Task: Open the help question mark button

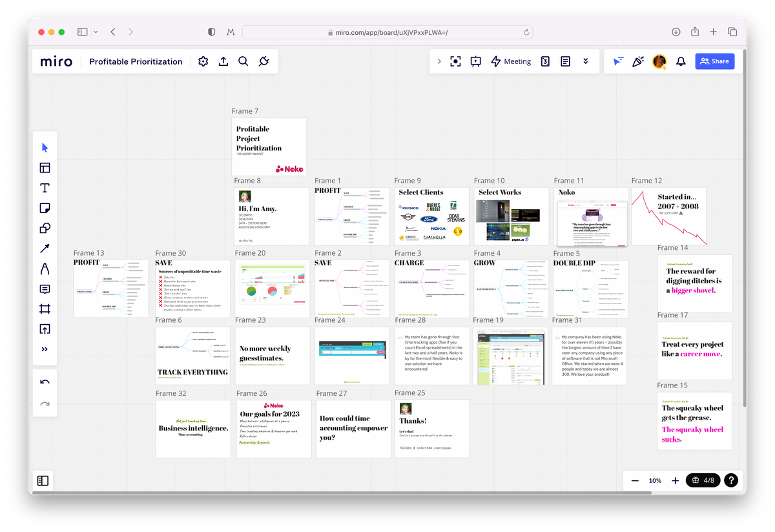Action: [731, 480]
